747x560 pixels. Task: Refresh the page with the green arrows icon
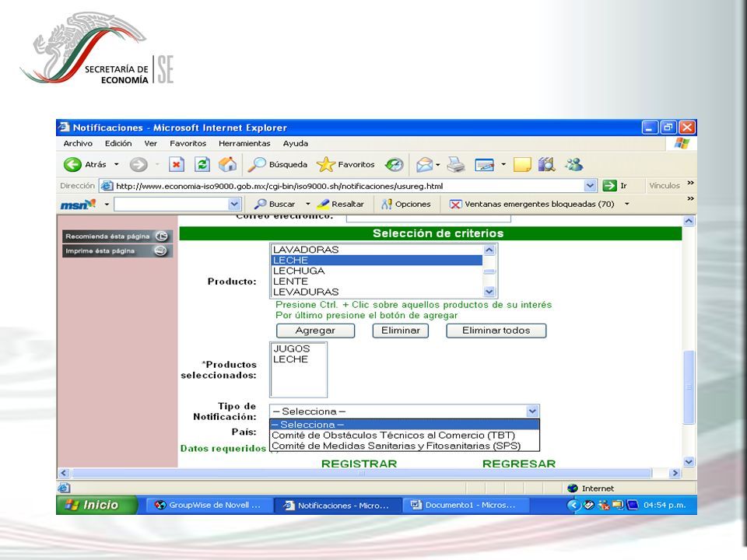coord(202,165)
